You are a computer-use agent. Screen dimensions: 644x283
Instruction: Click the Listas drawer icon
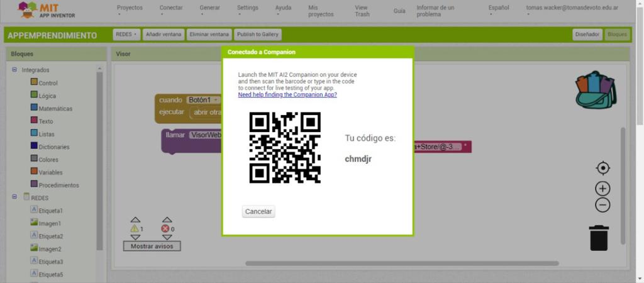pyautogui.click(x=34, y=133)
